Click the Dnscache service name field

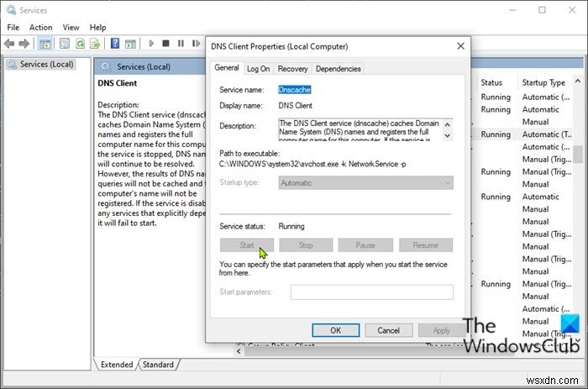pyautogui.click(x=294, y=90)
